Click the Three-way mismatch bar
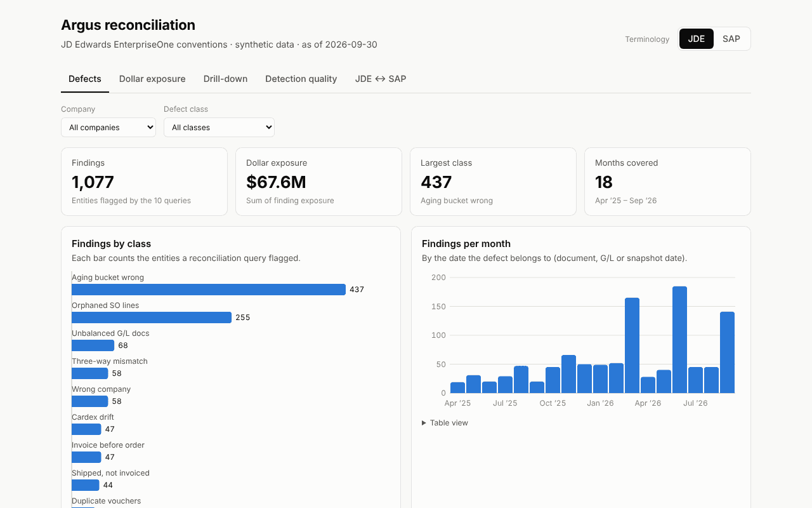The width and height of the screenshot is (812, 508). (90, 373)
